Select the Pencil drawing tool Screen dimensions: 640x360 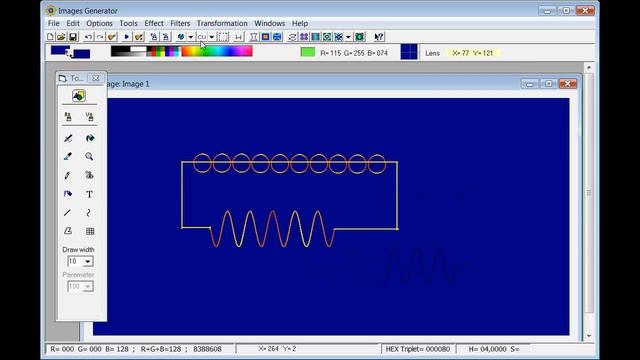[x=68, y=176]
